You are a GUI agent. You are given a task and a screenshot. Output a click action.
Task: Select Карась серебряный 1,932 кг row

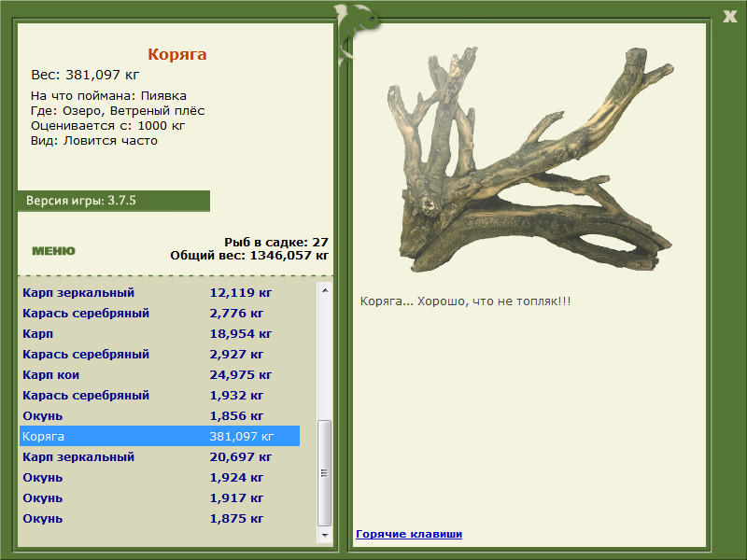coord(160,395)
